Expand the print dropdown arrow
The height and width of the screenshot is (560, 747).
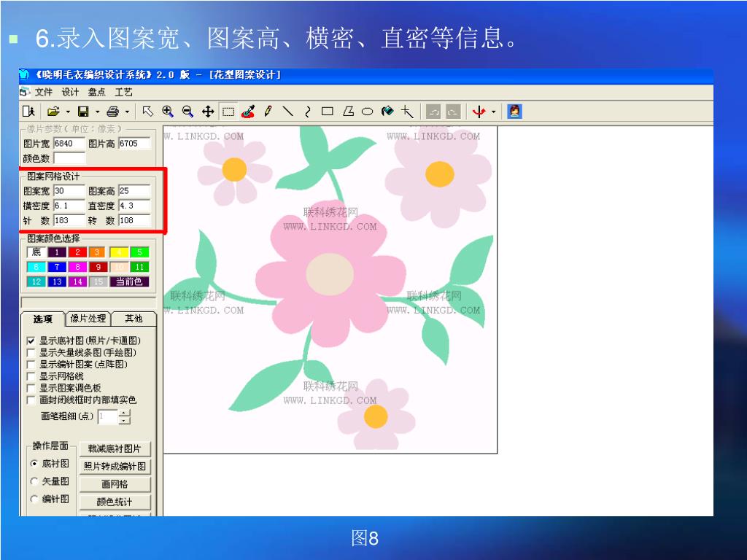tap(127, 112)
